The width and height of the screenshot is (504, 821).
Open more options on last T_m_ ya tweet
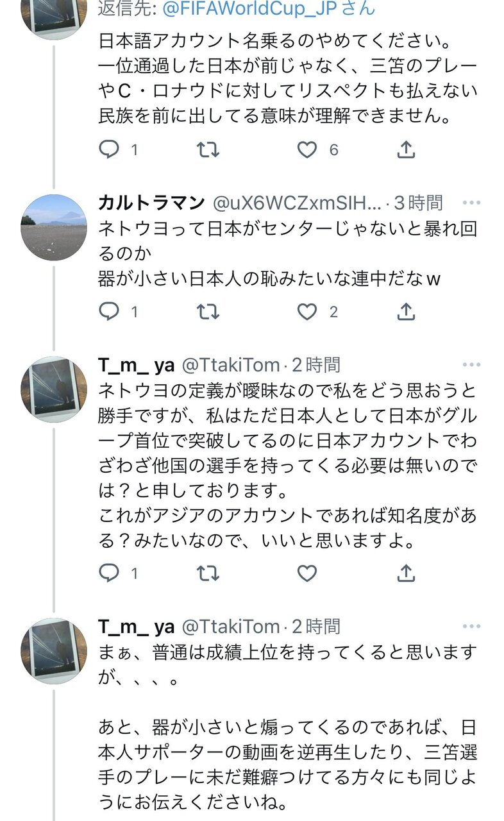[471, 626]
